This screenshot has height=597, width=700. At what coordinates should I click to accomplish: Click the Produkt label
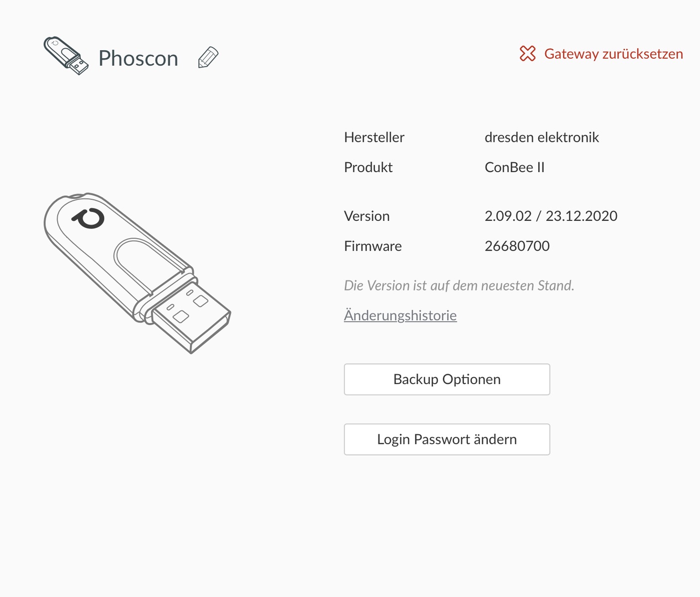(x=368, y=167)
